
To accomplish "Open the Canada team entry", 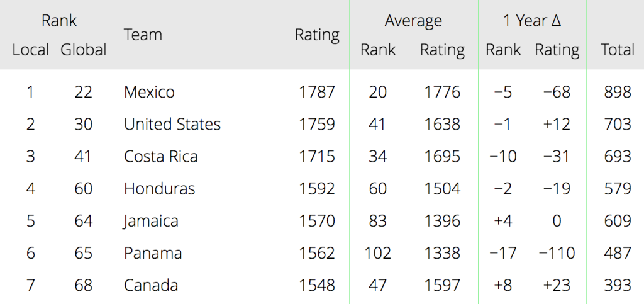I will tap(151, 285).
